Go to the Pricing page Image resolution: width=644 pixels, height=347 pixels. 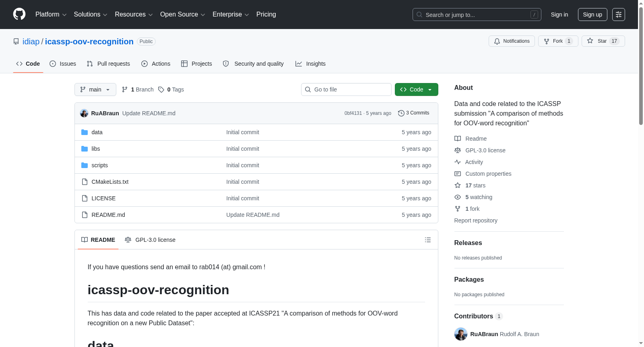(x=266, y=15)
